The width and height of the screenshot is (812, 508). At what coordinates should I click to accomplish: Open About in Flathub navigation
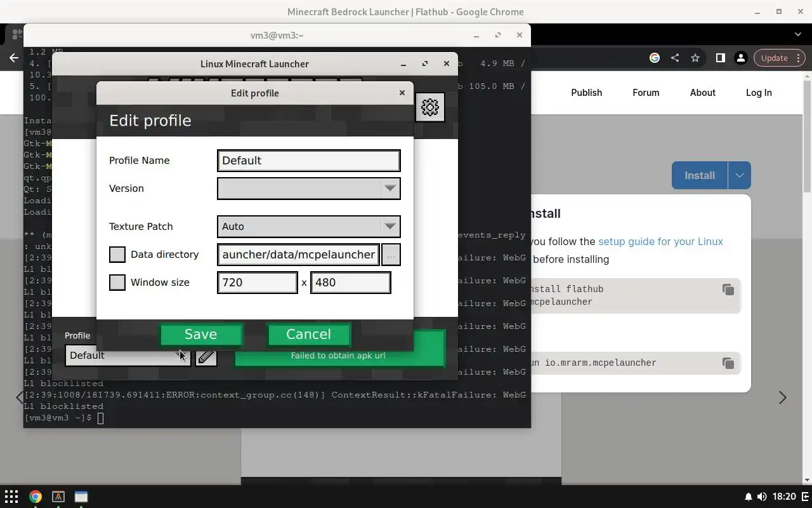[703, 93]
